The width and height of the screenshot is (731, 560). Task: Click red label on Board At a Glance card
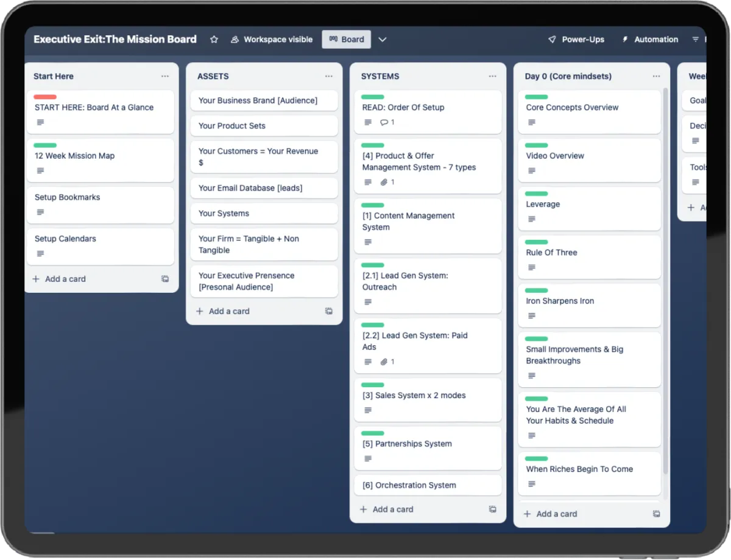click(45, 97)
